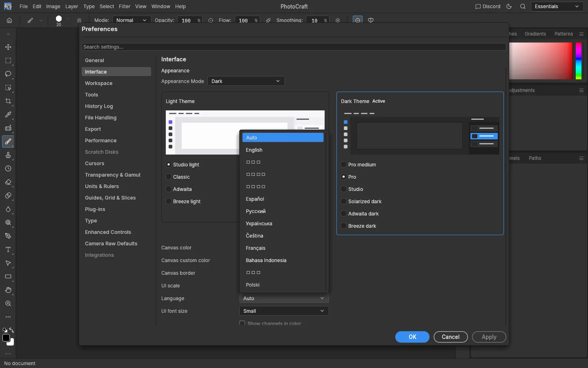Select Breeze dark theme option
Viewport: 588px width, 368px height.
(344, 226)
